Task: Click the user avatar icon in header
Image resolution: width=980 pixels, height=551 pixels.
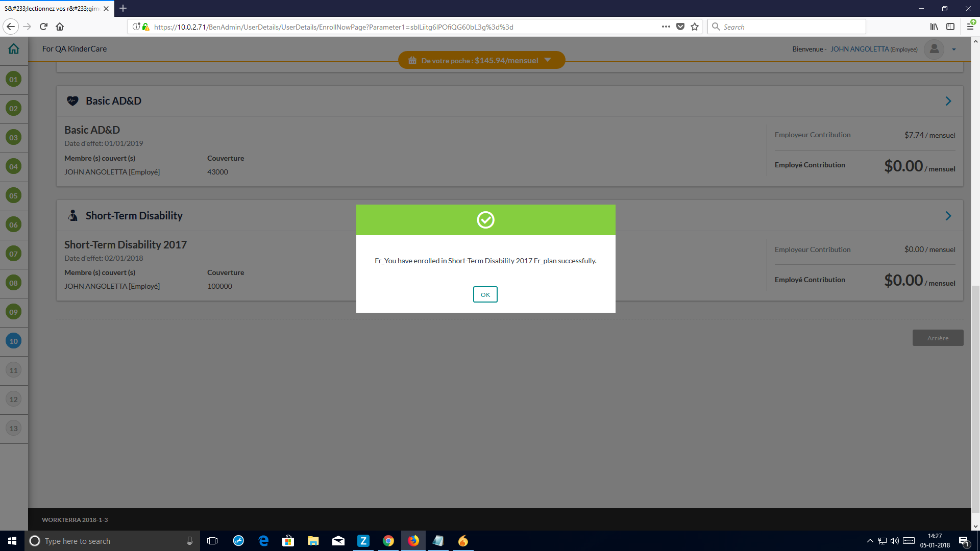Action: [934, 49]
